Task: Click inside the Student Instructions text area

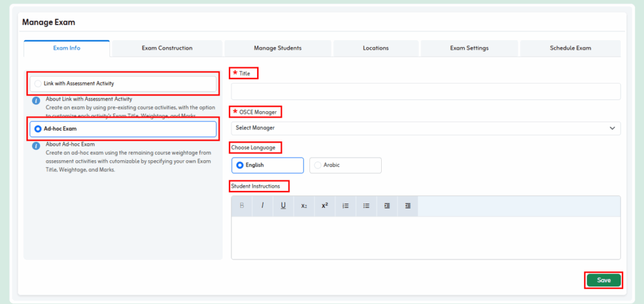Action: pos(425,237)
